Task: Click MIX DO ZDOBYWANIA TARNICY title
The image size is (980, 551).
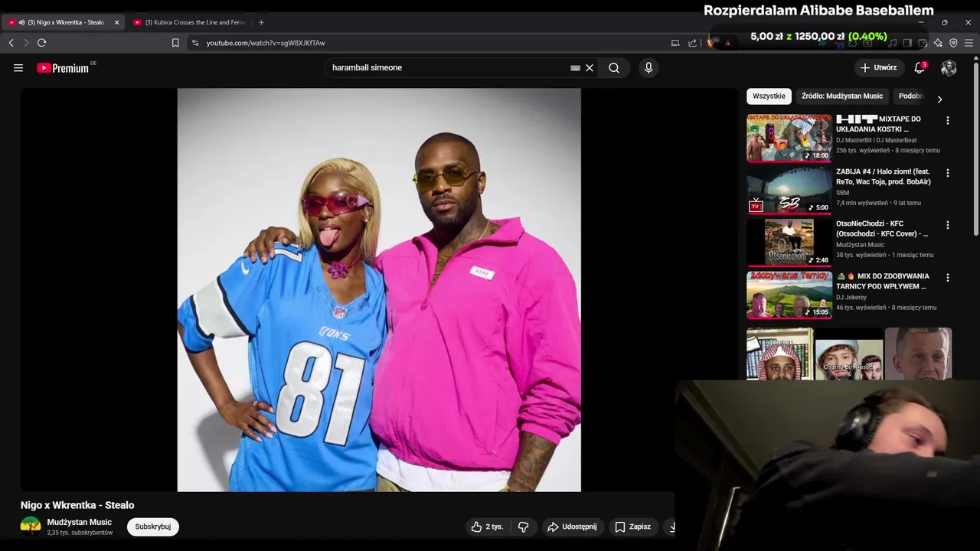Action: 883,281
